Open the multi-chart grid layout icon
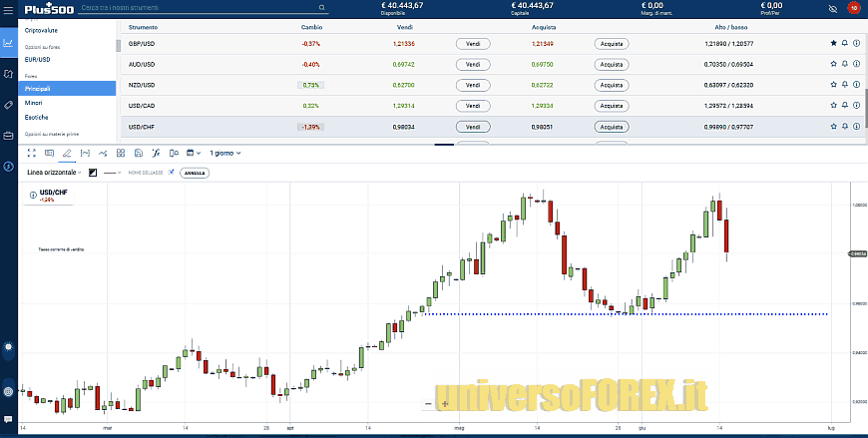 (121, 154)
